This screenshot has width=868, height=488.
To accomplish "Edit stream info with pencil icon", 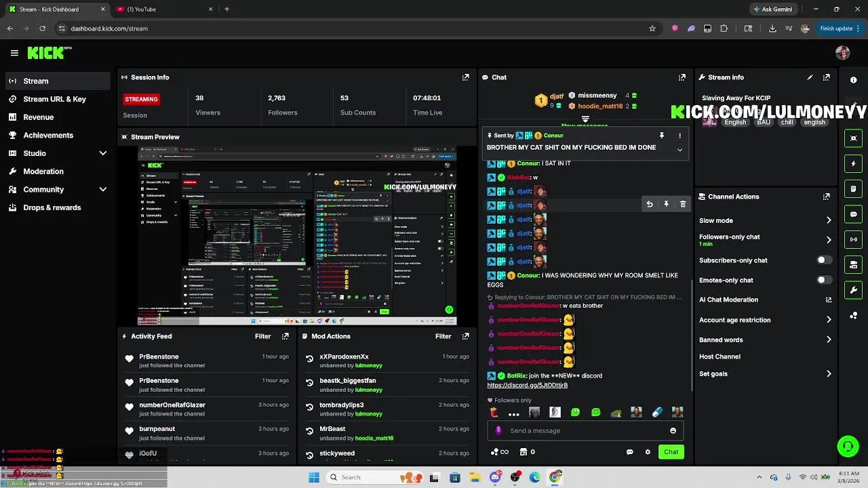I will pyautogui.click(x=810, y=77).
